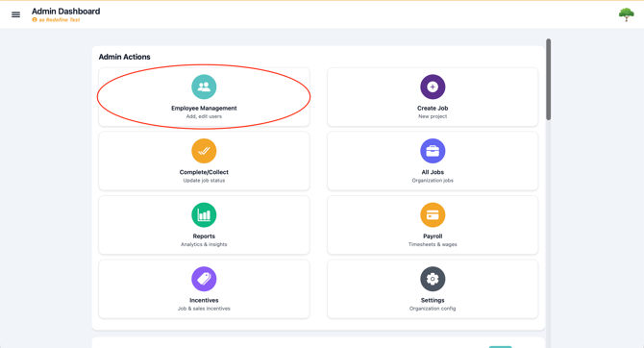Select the Complete/Collect label
The height and width of the screenshot is (348, 644).
(x=204, y=172)
